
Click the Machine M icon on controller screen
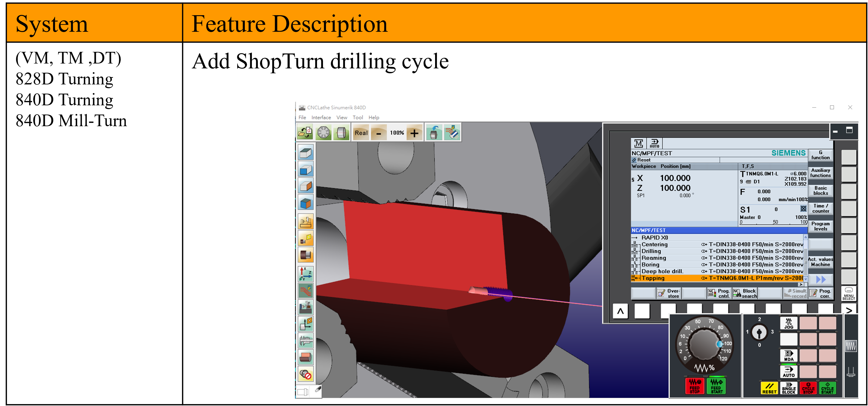click(x=639, y=143)
